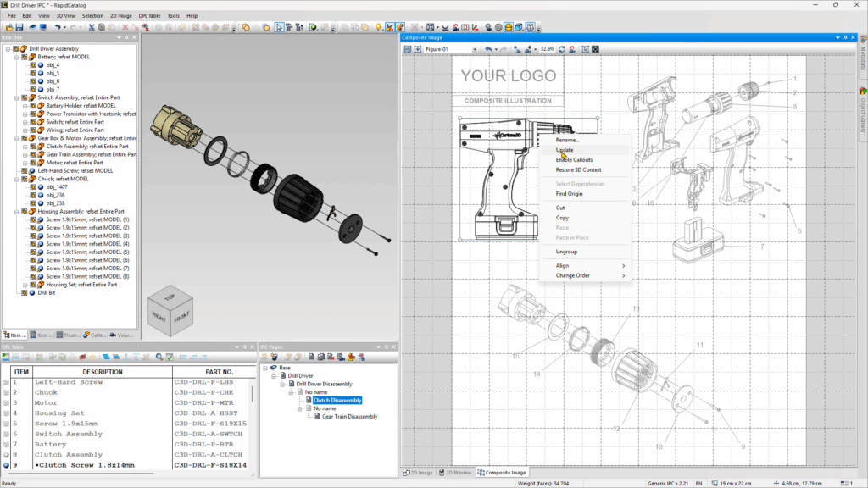Open the 32.6% zoom level dropdown

(548, 50)
